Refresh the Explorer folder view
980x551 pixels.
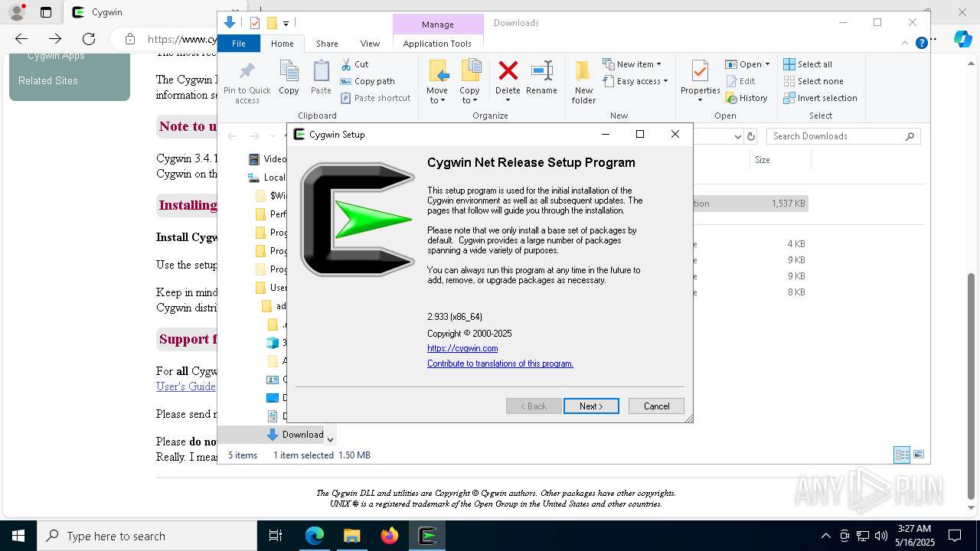point(751,136)
